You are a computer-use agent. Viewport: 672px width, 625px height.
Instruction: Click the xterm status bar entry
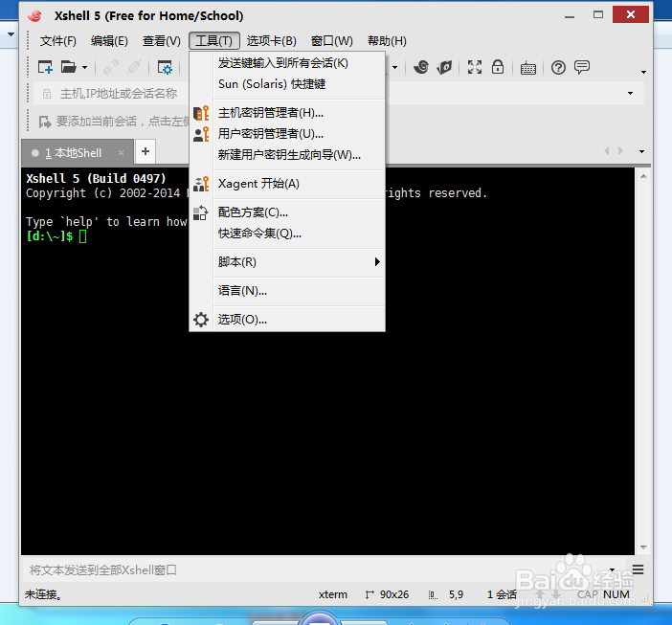pyautogui.click(x=332, y=594)
